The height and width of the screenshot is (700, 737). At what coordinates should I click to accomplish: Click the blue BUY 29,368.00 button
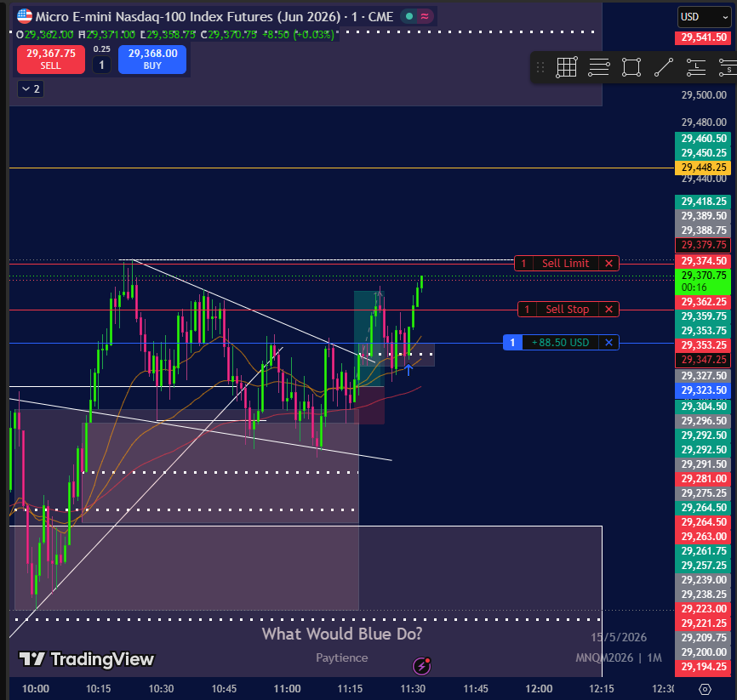pyautogui.click(x=152, y=60)
